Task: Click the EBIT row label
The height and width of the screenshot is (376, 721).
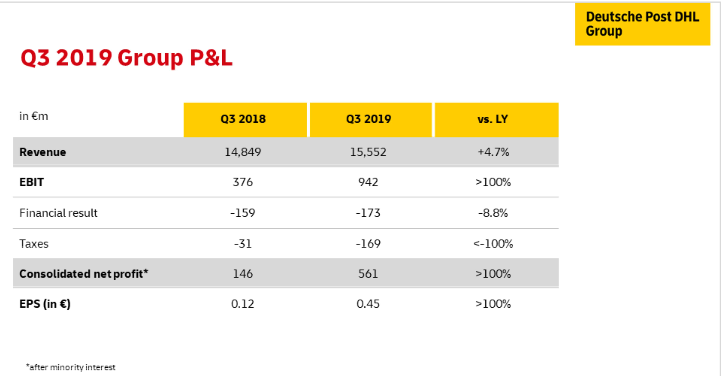Action: tap(31, 182)
